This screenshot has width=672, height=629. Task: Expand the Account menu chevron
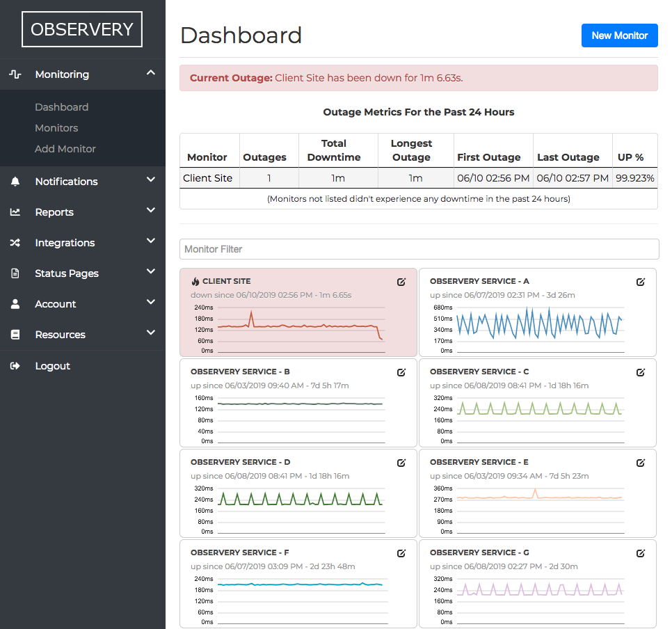click(x=151, y=302)
